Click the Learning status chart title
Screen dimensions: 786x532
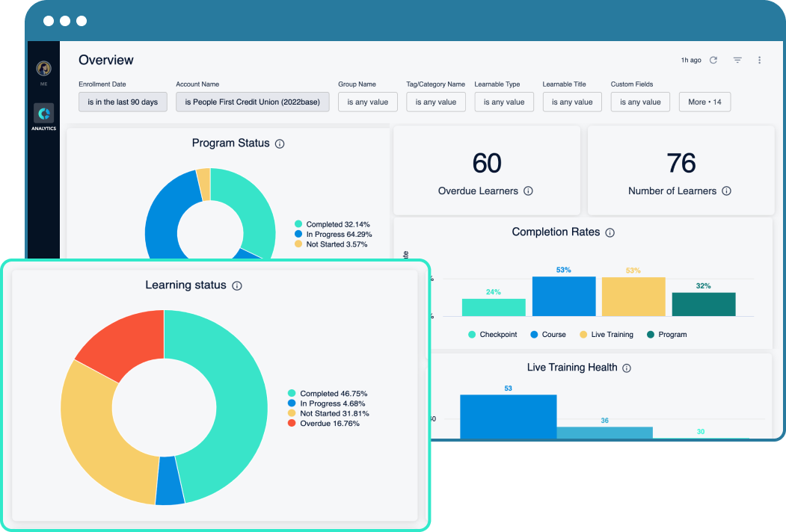186,285
